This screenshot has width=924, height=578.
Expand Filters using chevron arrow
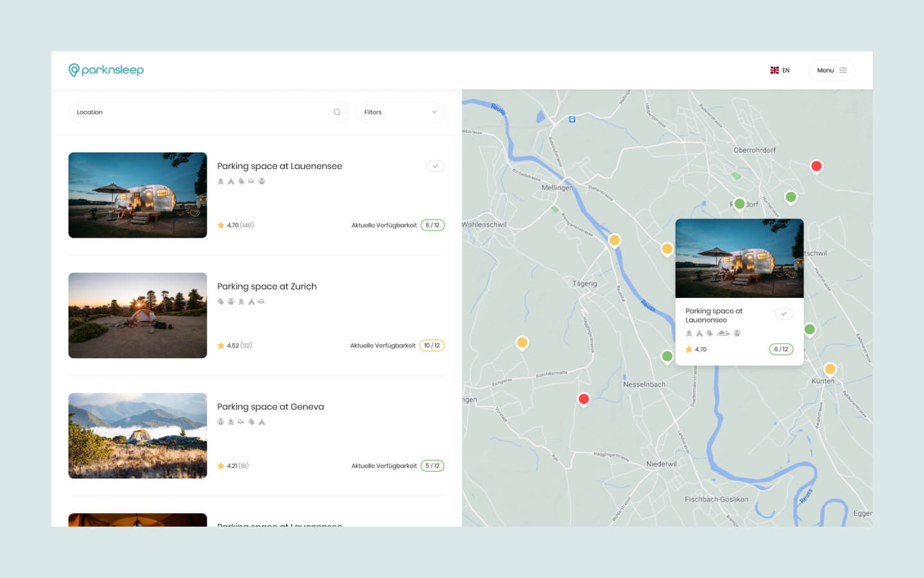[x=434, y=112]
